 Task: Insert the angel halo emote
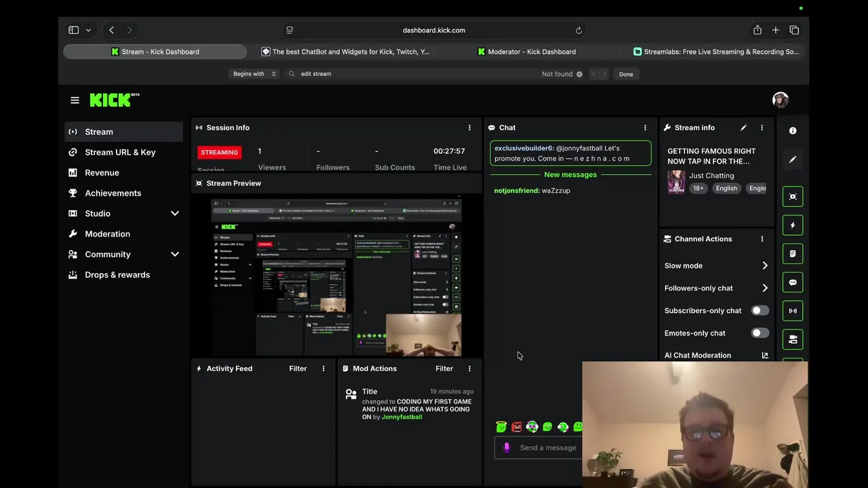pos(501,426)
